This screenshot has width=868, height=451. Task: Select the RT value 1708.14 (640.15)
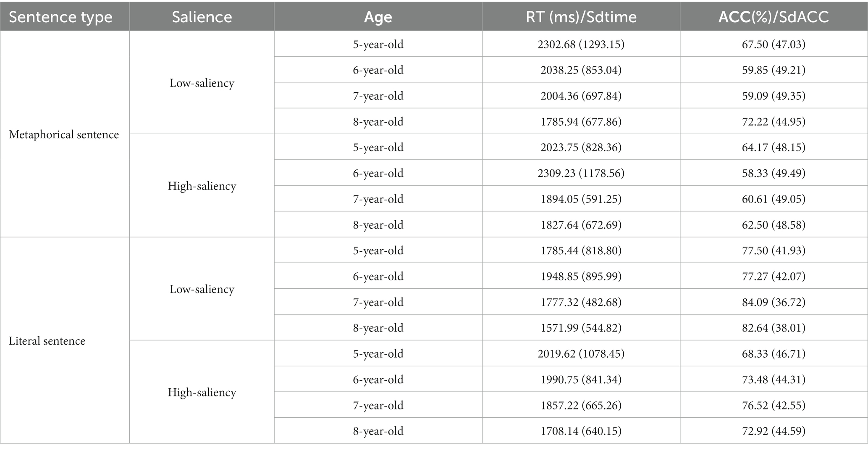(x=581, y=431)
